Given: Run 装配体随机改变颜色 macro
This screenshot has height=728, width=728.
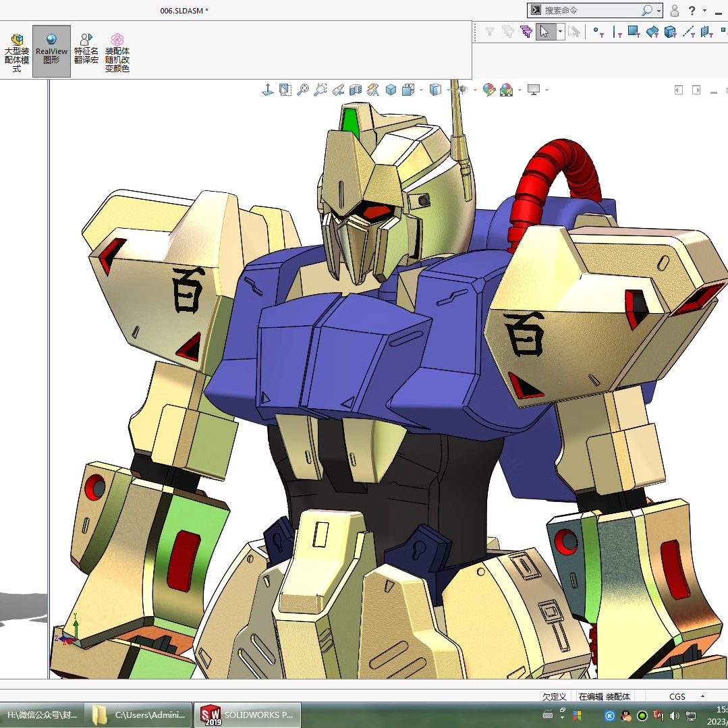Looking at the screenshot, I should (117, 52).
